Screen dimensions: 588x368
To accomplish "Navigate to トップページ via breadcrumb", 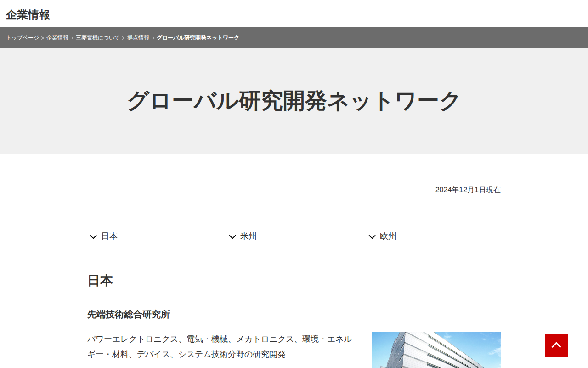I will click(23, 38).
